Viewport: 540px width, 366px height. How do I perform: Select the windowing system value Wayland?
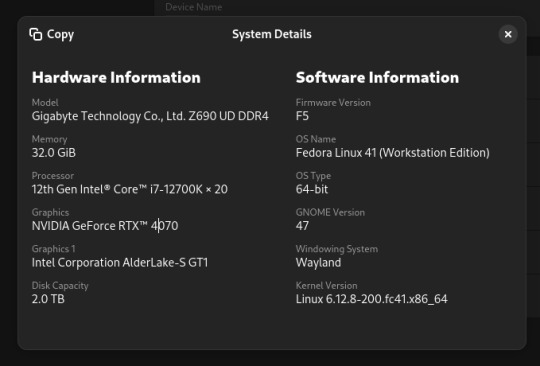coord(319,263)
